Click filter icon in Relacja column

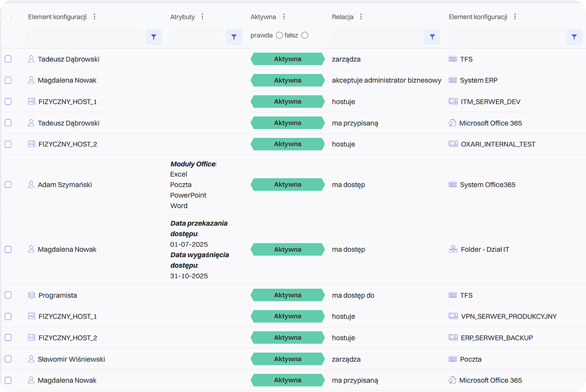pos(432,37)
